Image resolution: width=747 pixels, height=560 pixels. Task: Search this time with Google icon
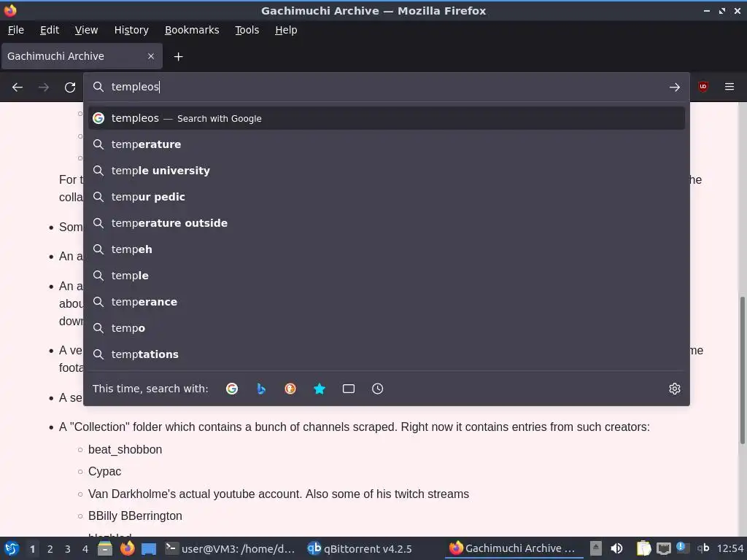point(232,389)
